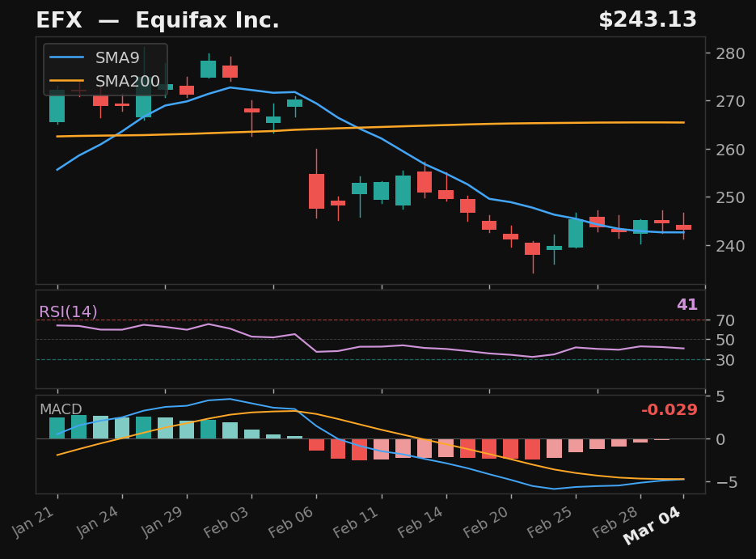Click the RSI(14) panel label

[x=68, y=311]
